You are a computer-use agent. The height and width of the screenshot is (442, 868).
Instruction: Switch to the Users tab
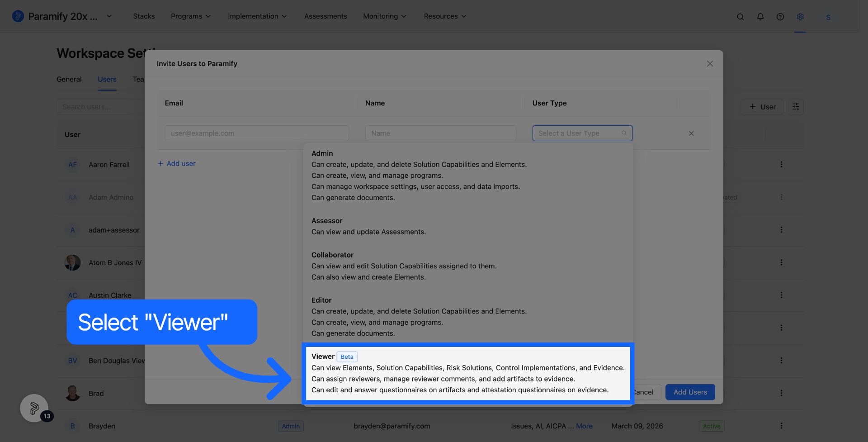pyautogui.click(x=107, y=79)
